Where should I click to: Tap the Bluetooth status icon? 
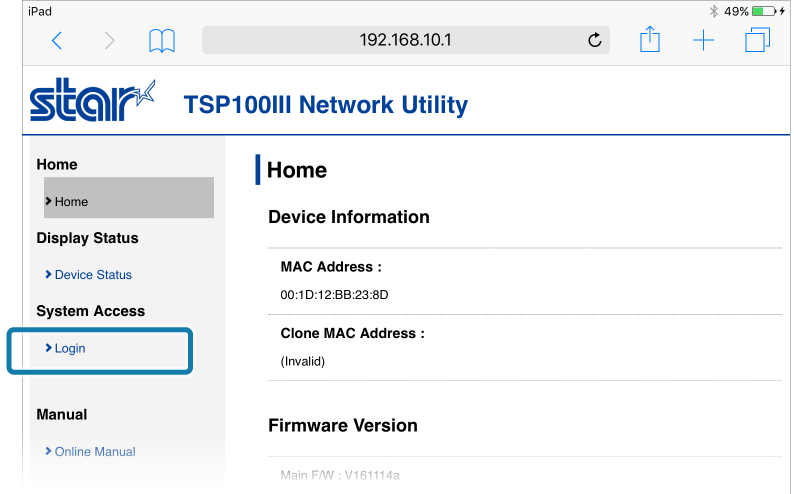click(713, 11)
